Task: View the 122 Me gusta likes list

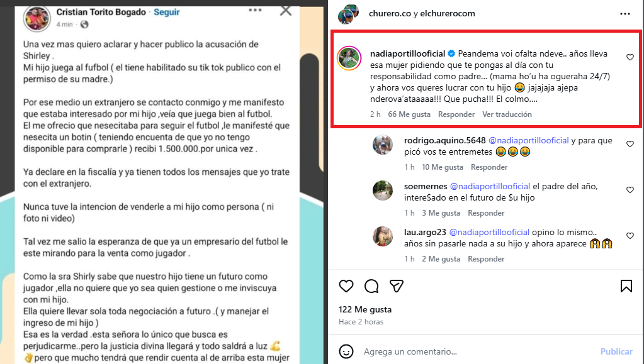Action: 365,310
